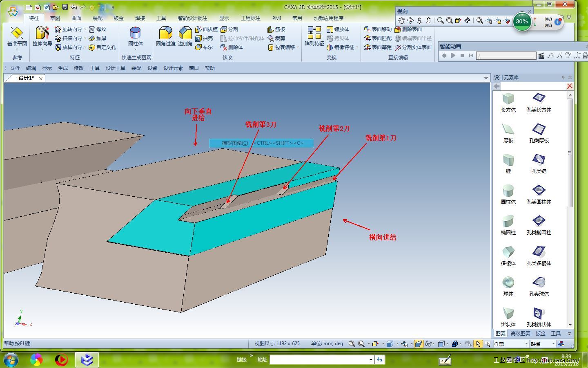Click 分割实体表面 split solid face
This screenshot has height=368, width=588.
pos(413,47)
